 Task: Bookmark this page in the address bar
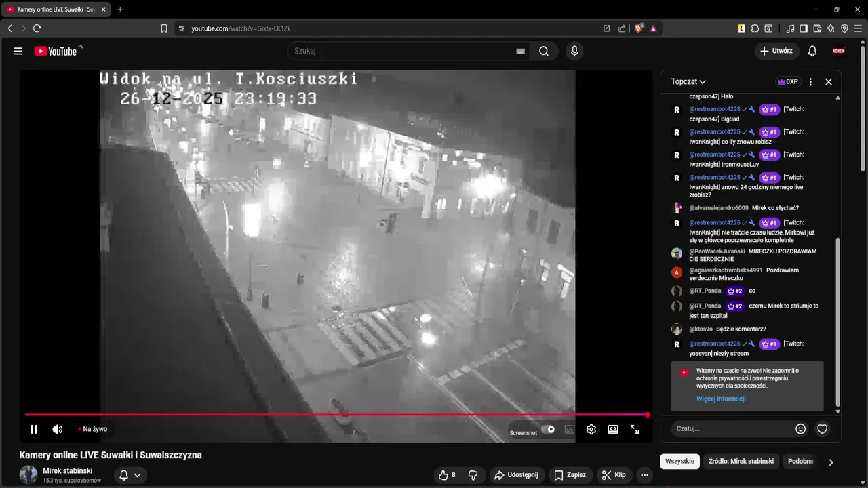tap(164, 28)
